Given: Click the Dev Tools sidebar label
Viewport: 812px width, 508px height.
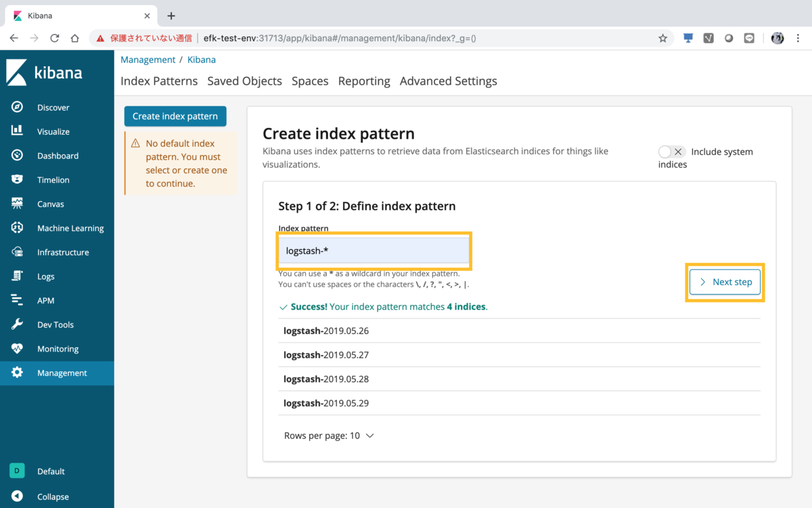Looking at the screenshot, I should [x=55, y=324].
